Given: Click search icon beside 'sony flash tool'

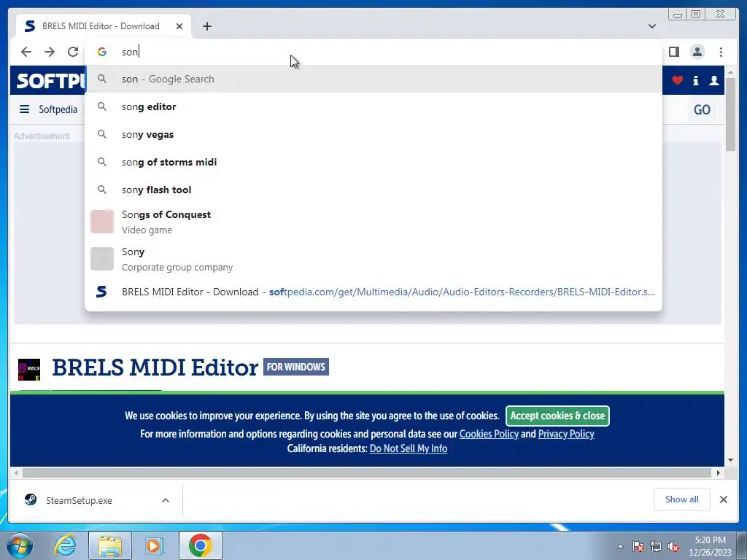Looking at the screenshot, I should [x=102, y=190].
